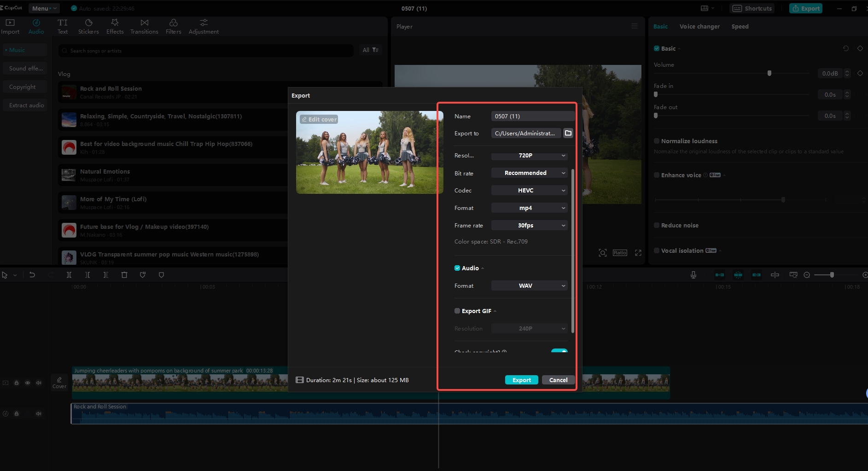The height and width of the screenshot is (471, 868).
Task: Open the video Format dropdown showing mp4
Action: pyautogui.click(x=530, y=208)
